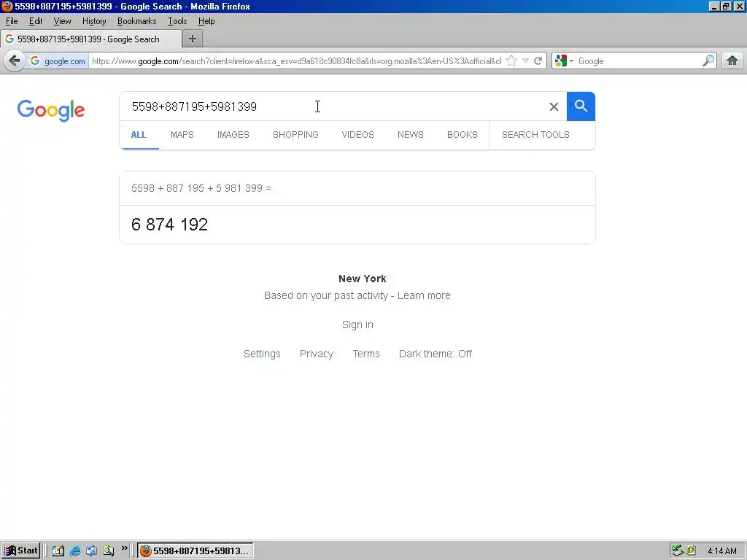
Task: Click the magnifier in the Firefox search box
Action: coord(708,61)
